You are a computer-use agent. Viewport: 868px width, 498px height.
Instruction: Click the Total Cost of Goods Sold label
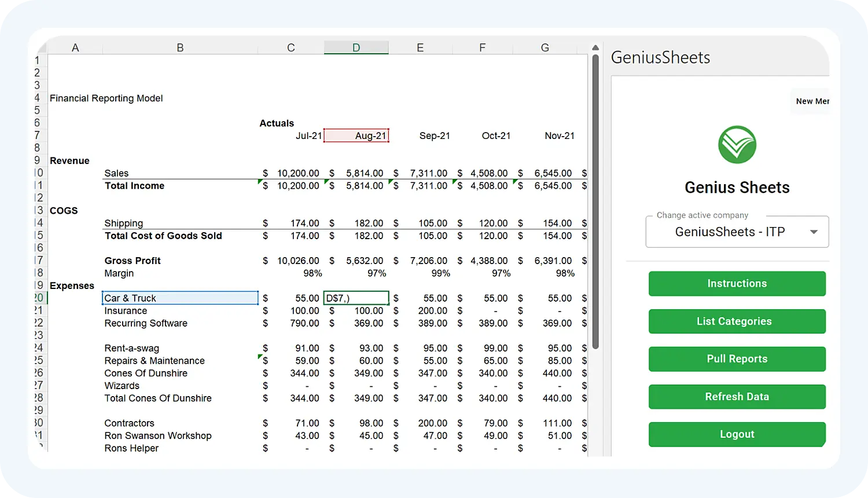click(163, 236)
